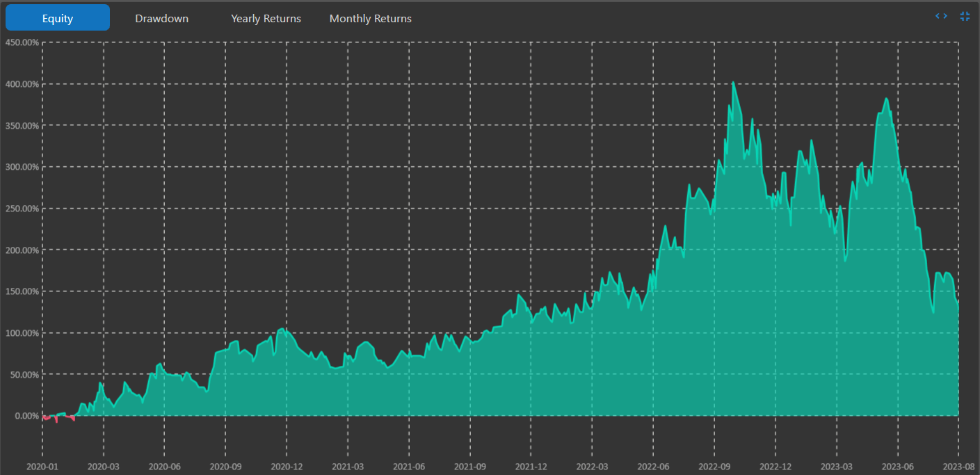The width and height of the screenshot is (980, 475).
Task: Click the 2020-06 date label
Action: click(165, 466)
